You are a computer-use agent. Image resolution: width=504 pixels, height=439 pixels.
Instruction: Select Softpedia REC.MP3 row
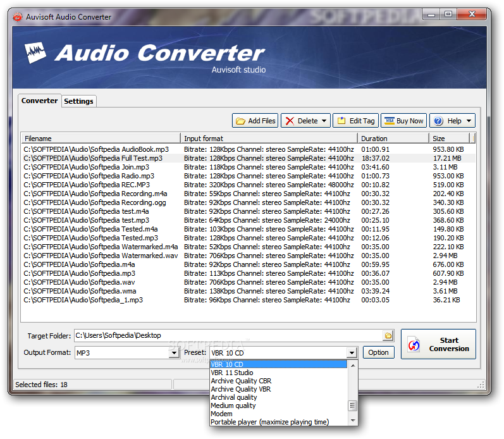point(248,185)
